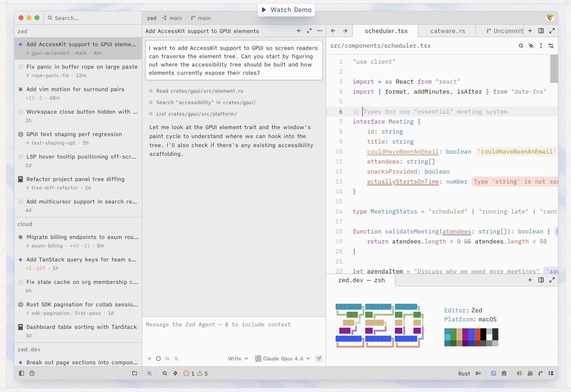Open the 'List crates/gpui/src/platform/' tool call

click(x=193, y=114)
